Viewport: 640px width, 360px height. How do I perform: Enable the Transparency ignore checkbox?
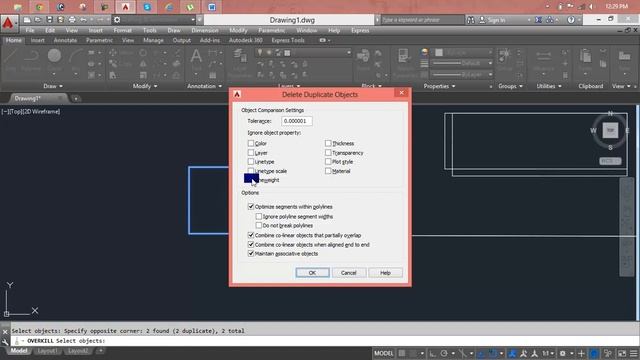(x=328, y=153)
